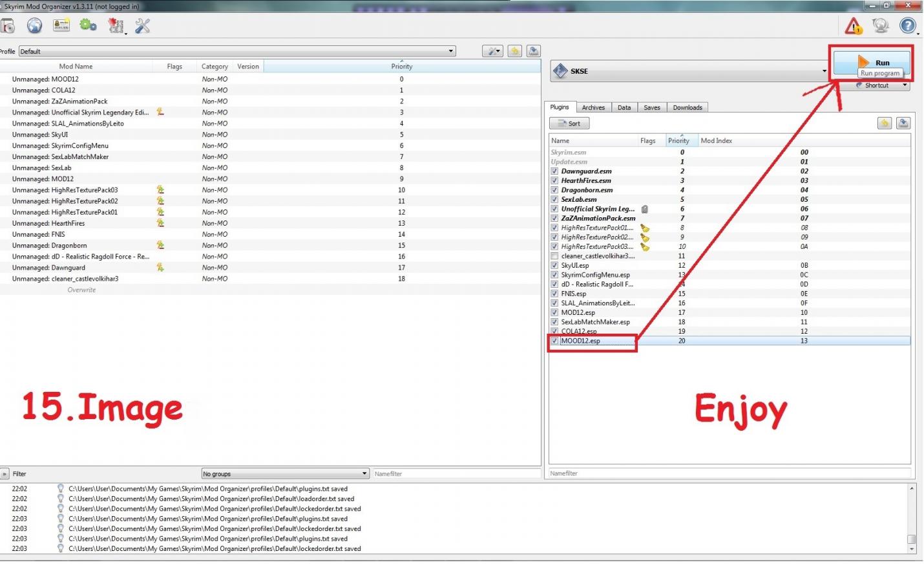Click broom flag icon on HighResTexturePack01 plugin
The image size is (924, 582).
[645, 228]
